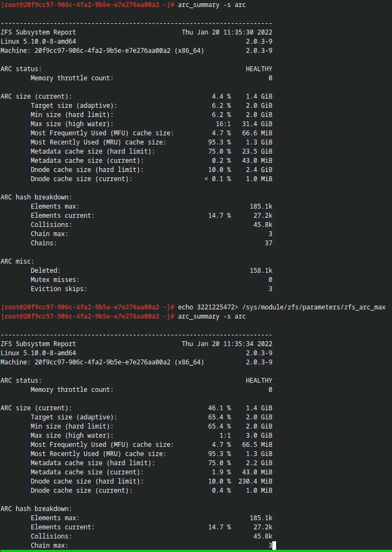The image size is (392, 552).
Task: Click the 1:1 max size ratio
Action: point(225,436)
